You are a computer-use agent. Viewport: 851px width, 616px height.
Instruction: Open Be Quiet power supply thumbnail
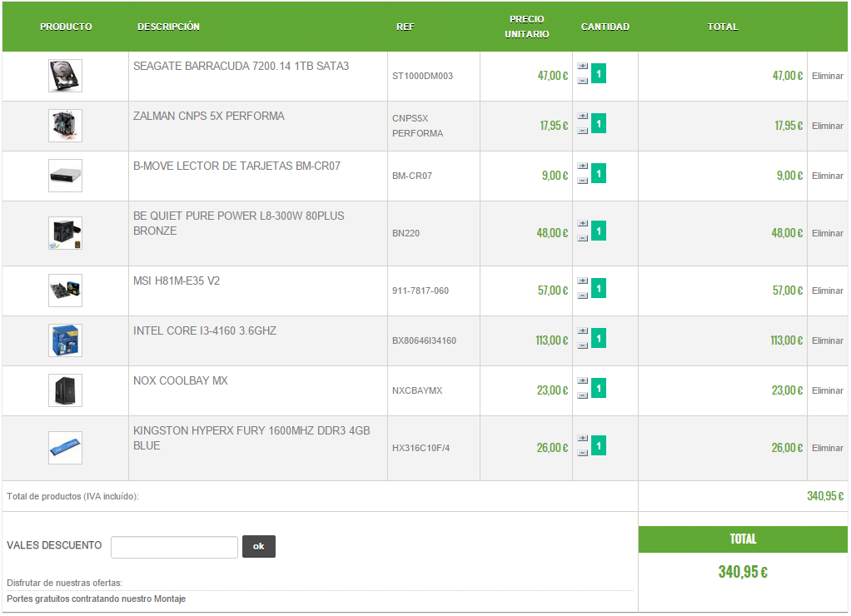65,233
